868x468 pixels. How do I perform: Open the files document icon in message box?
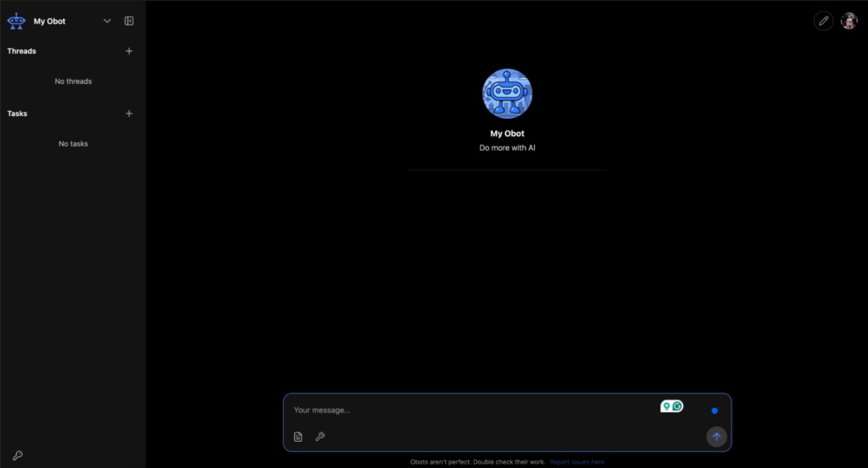(x=298, y=437)
